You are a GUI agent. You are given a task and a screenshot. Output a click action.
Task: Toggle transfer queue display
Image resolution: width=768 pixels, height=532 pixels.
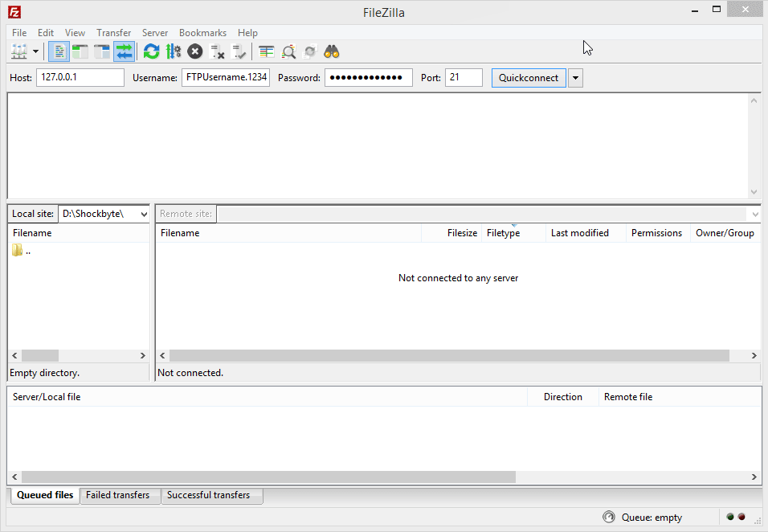[124, 51]
